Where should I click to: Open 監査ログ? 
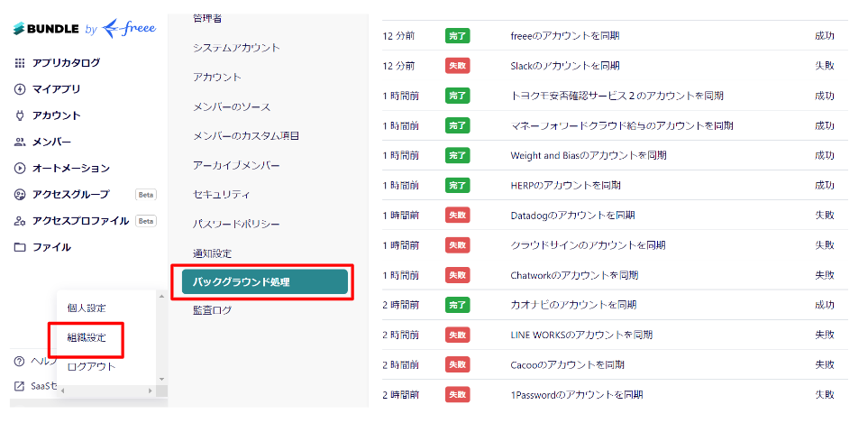click(x=212, y=310)
